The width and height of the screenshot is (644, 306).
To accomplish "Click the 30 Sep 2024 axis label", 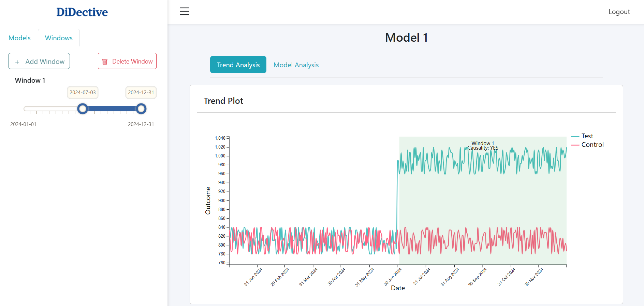I will tap(478, 277).
